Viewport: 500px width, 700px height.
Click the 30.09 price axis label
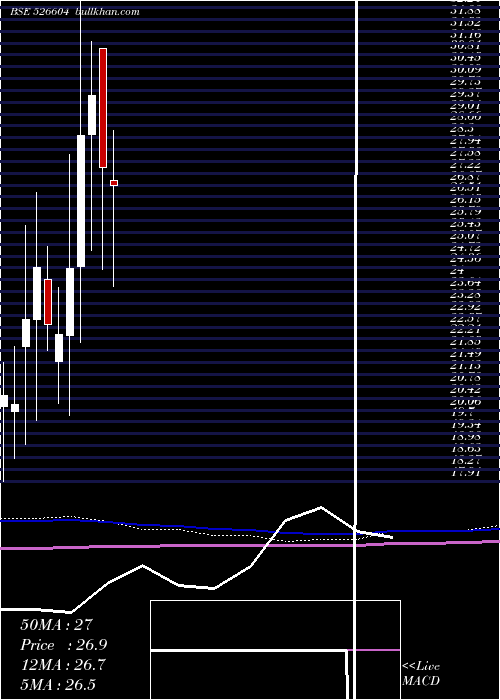(466, 70)
